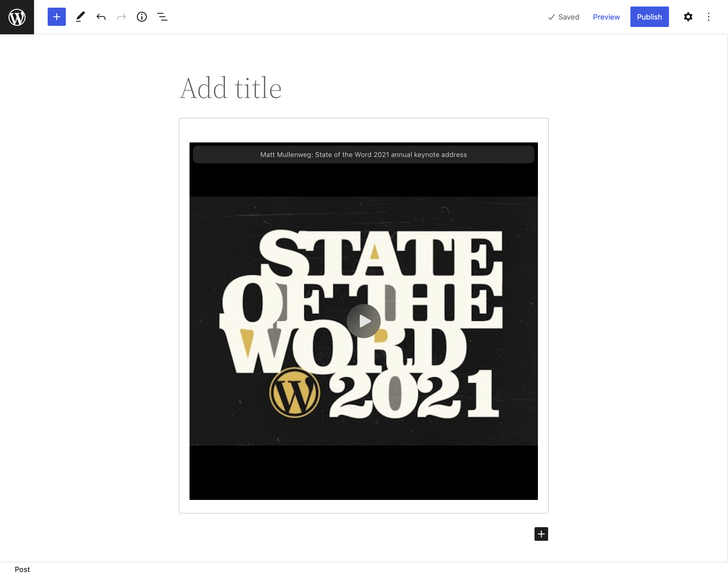Click the Redo icon
The width and height of the screenshot is (728, 576).
coord(121,16)
